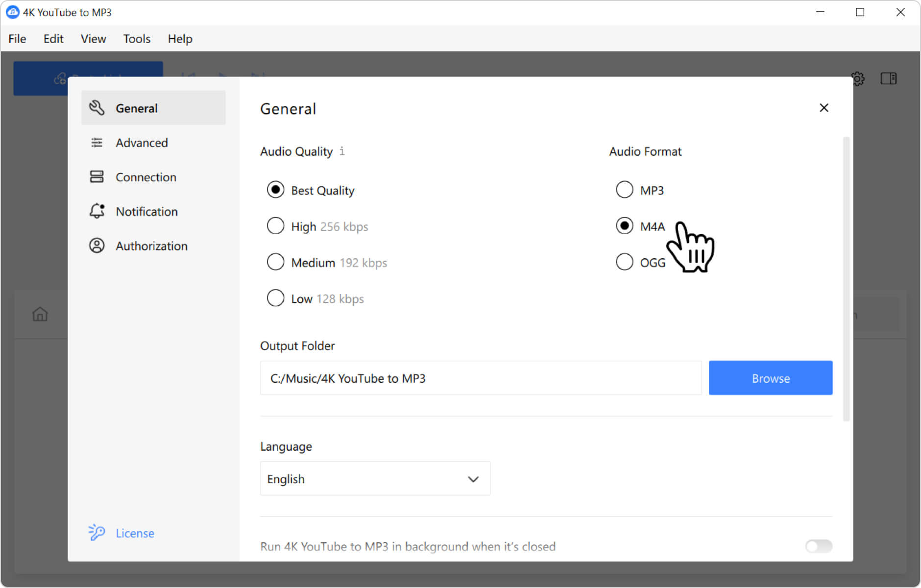
Task: Click the settings gear icon in toolbar
Action: [x=858, y=79]
